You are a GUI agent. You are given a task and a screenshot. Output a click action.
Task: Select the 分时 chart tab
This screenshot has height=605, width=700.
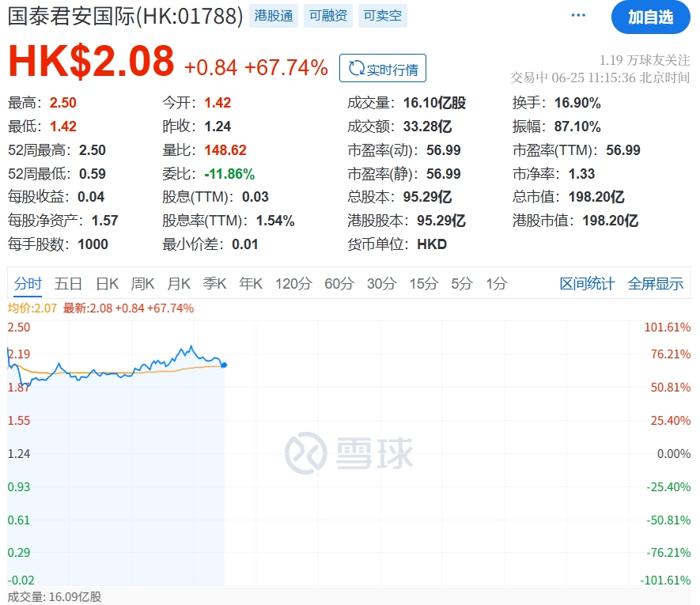(x=28, y=284)
